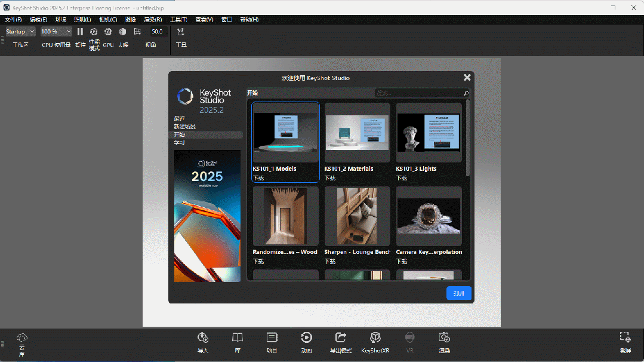Select the KS101_1 Models thumbnail

point(285,133)
